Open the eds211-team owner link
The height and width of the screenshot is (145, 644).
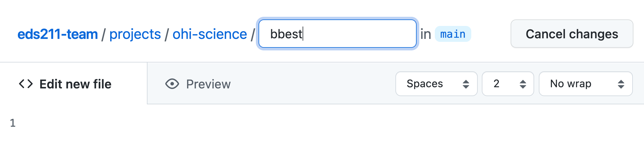pyautogui.click(x=58, y=34)
